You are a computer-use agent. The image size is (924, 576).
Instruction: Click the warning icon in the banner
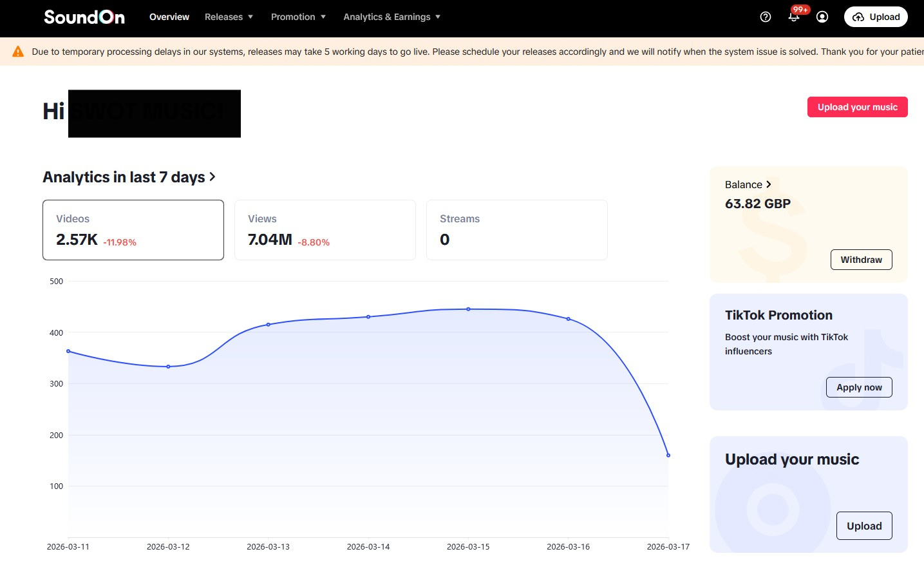pyautogui.click(x=17, y=51)
